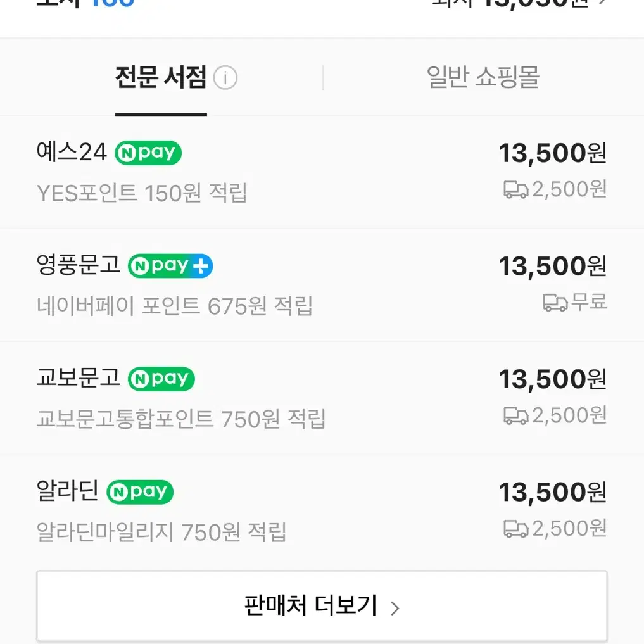Screen dimensions: 644x644
Task: Open the 영풍문고 seller listing
Action: 322,285
